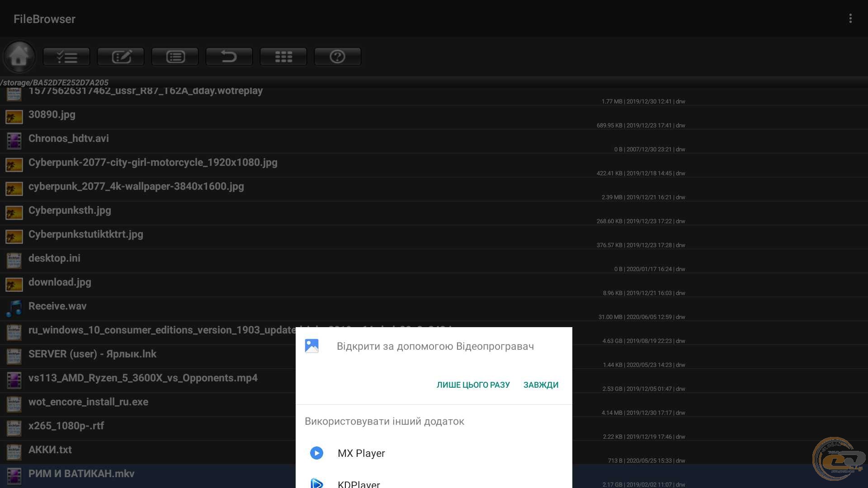This screenshot has width=868, height=488.
Task: Open 30890.jpg image file
Action: click(52, 115)
